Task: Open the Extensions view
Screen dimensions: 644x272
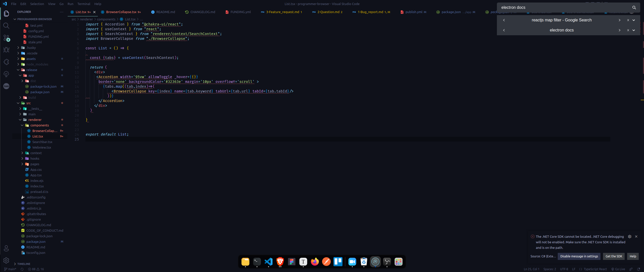Action: point(6,62)
